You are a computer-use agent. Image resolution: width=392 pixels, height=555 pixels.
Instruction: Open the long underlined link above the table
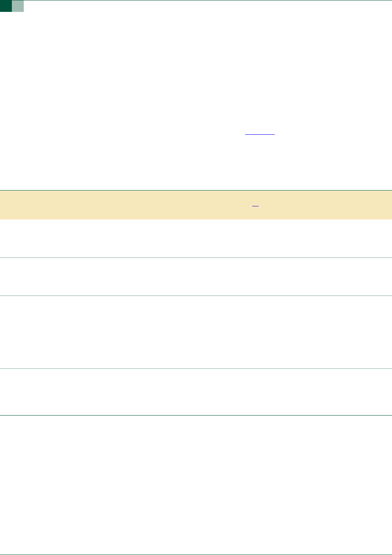(260, 134)
